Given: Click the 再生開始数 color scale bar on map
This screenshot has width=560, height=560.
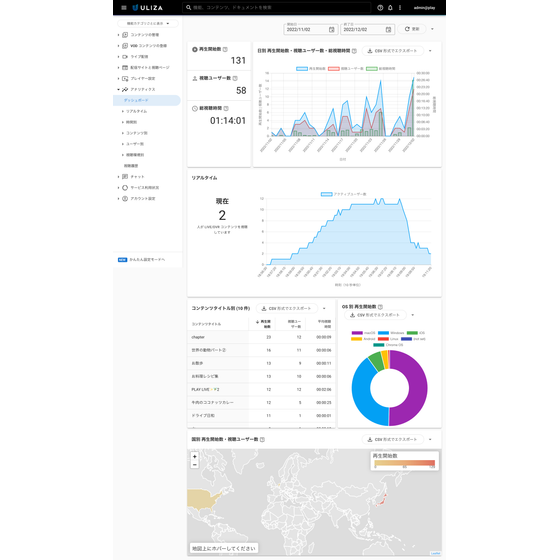Looking at the screenshot, I should pyautogui.click(x=405, y=463).
